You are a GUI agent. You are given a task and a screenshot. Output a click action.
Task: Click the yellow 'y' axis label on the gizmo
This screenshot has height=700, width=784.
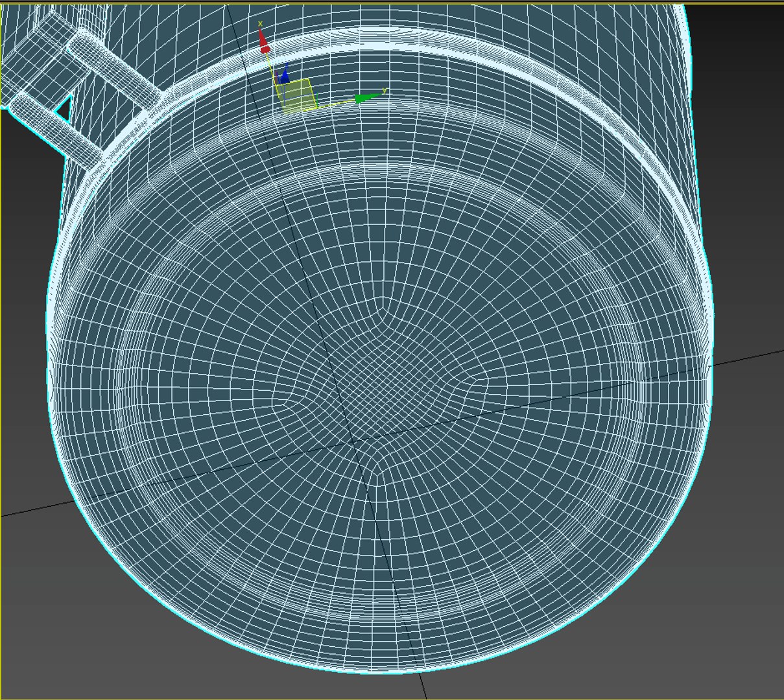point(385,90)
